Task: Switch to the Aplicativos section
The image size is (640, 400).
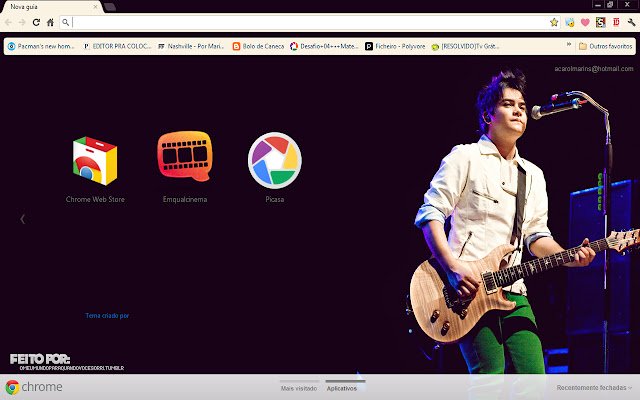Action: pos(342,388)
